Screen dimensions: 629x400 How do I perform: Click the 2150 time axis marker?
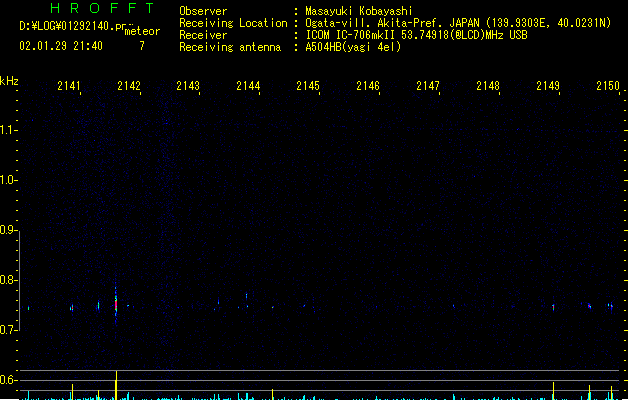click(608, 86)
